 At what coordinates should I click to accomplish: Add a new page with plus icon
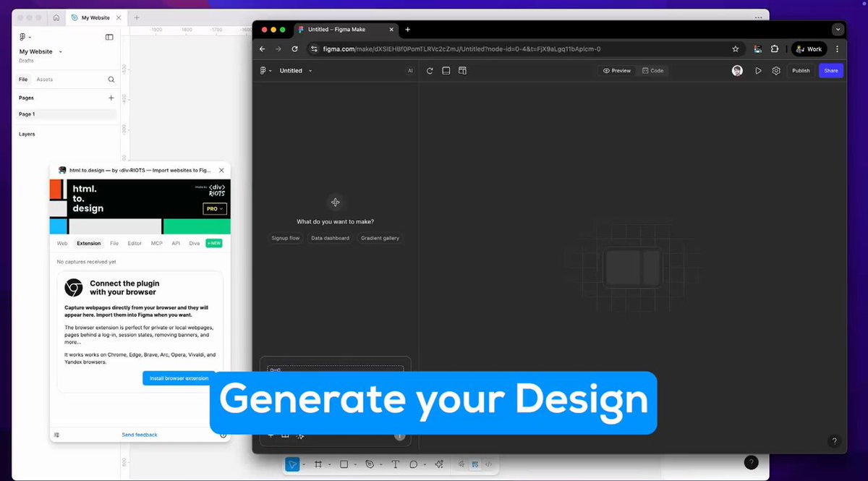pyautogui.click(x=111, y=98)
